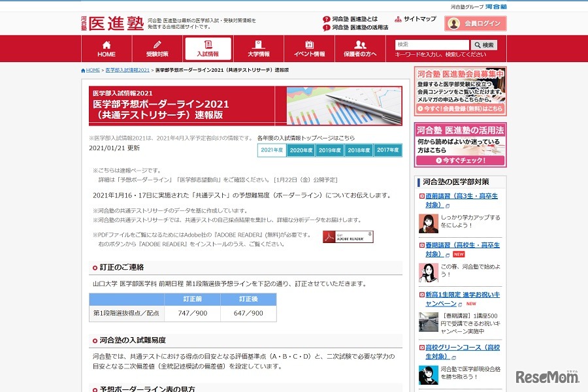This screenshot has height=392, width=588.
Task: Select the 2021年度 year tab
Action: [272, 150]
